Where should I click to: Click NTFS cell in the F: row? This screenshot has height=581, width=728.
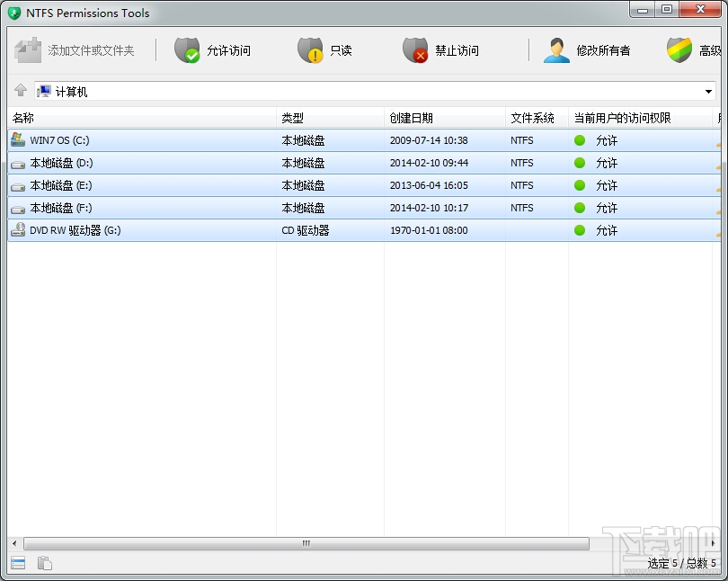522,208
